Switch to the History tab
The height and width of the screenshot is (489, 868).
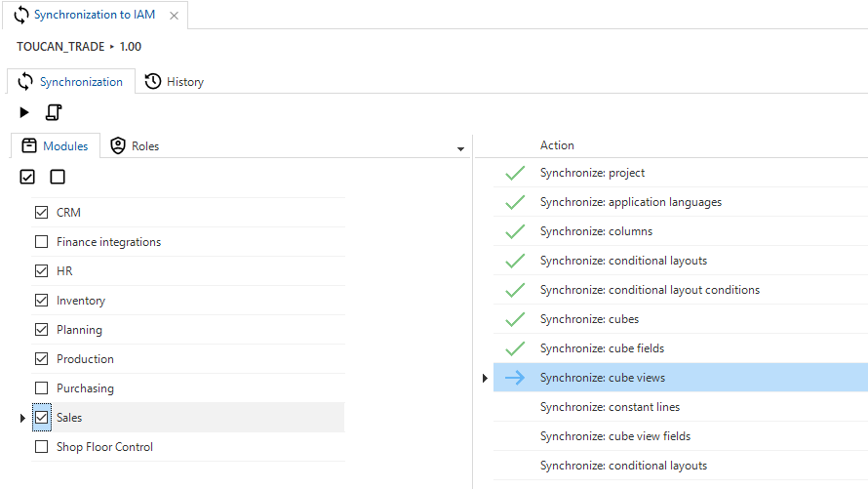click(175, 81)
